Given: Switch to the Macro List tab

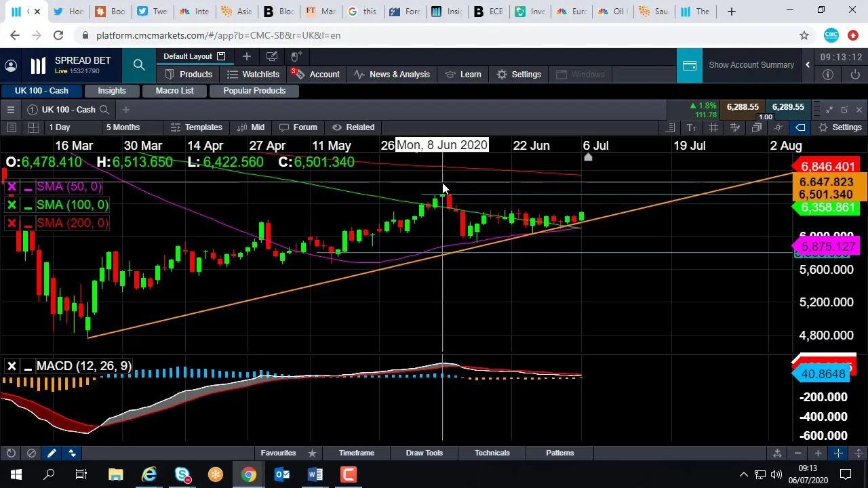Looking at the screenshot, I should coord(174,91).
